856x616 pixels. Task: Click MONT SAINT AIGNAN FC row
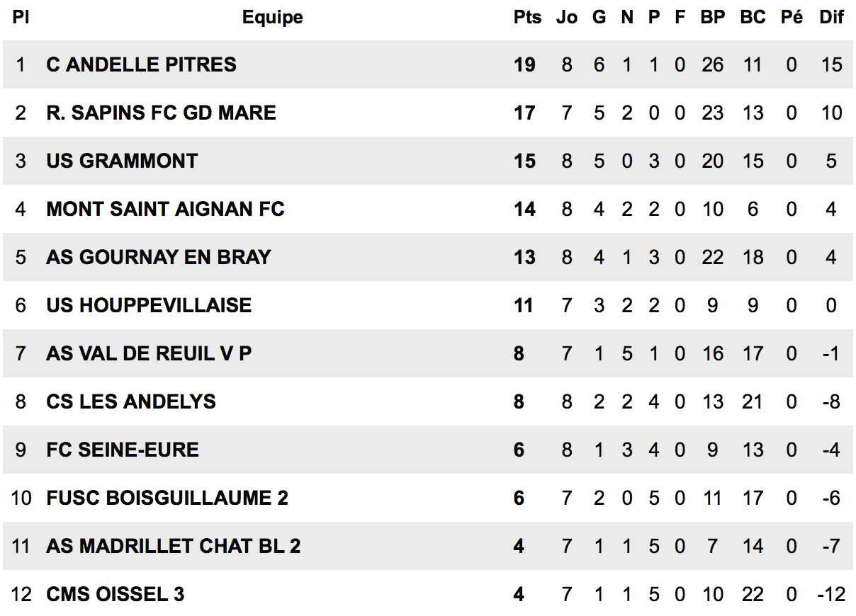point(428,209)
